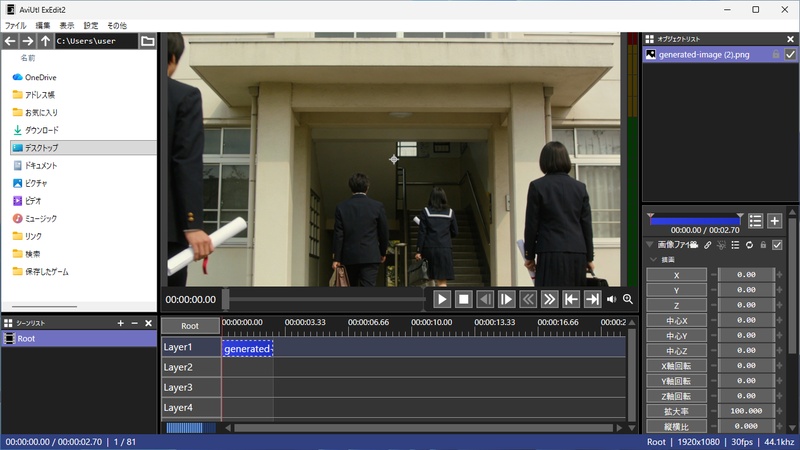Viewport: 800px width, 450px height.
Task: Jump to the start of the timeline
Action: 571,299
